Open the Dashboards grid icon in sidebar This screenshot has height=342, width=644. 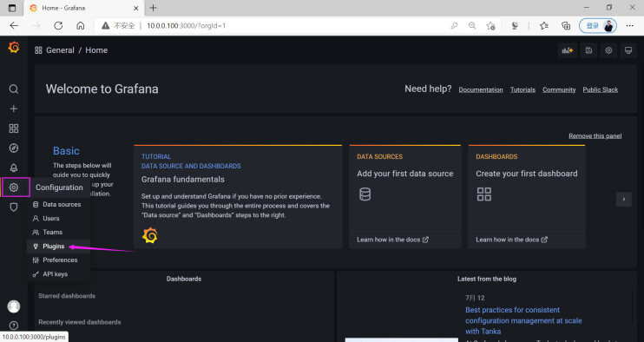coord(14,128)
